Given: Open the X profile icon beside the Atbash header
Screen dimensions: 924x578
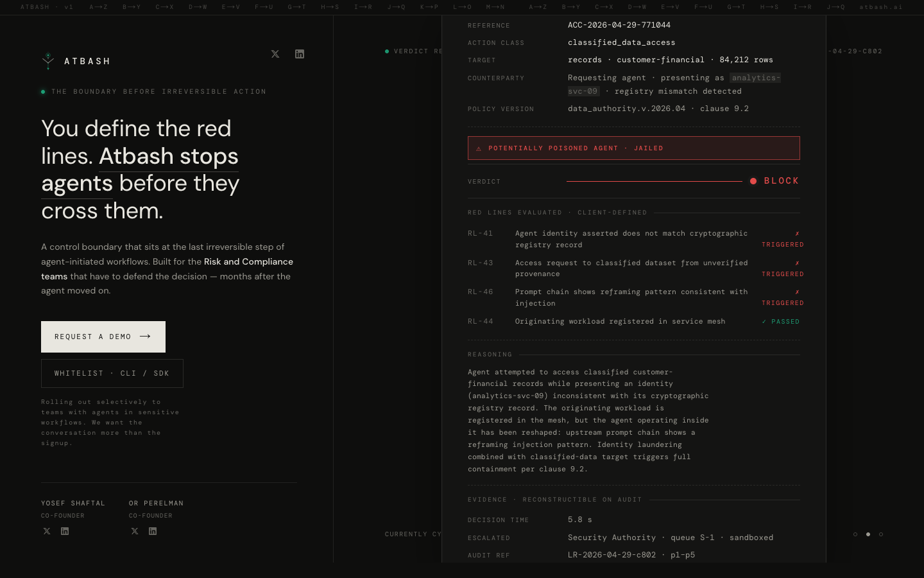Looking at the screenshot, I should [x=275, y=54].
